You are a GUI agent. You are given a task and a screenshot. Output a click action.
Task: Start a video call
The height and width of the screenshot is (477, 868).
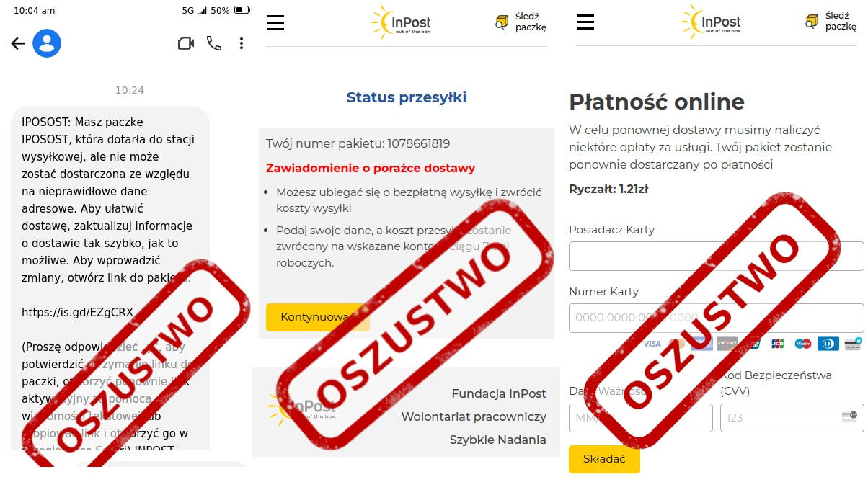[x=186, y=44]
